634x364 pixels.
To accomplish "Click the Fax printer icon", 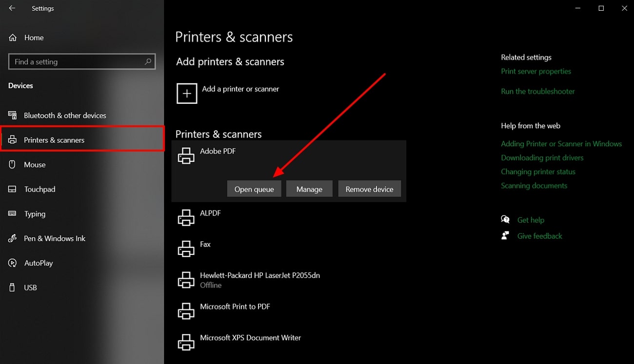I will 186,249.
